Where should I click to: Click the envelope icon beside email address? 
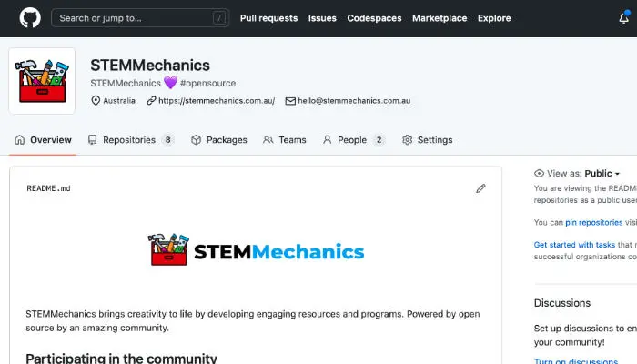pyautogui.click(x=290, y=101)
